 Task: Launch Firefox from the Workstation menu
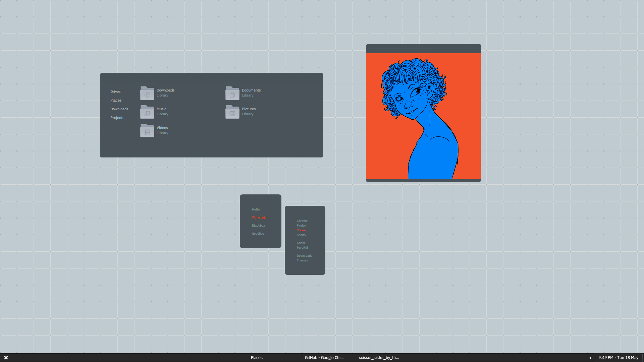[x=302, y=226]
